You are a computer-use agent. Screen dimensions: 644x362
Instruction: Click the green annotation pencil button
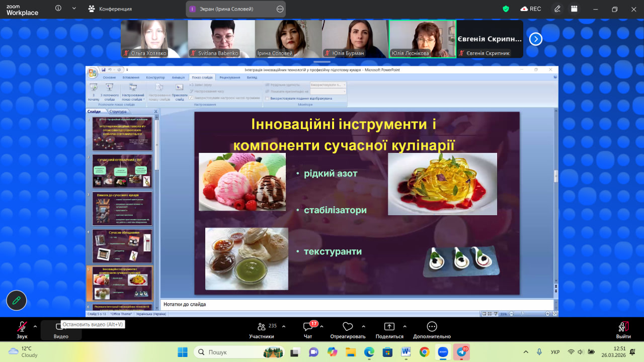16,300
